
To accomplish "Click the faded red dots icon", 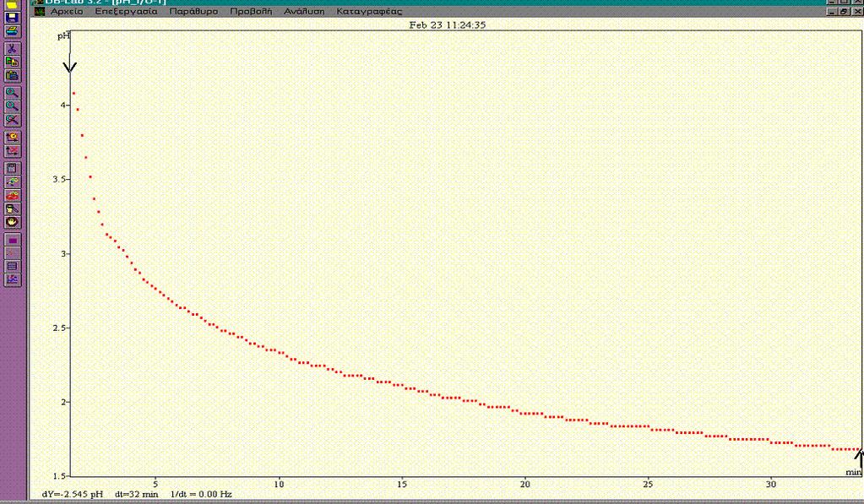I will coord(12,252).
